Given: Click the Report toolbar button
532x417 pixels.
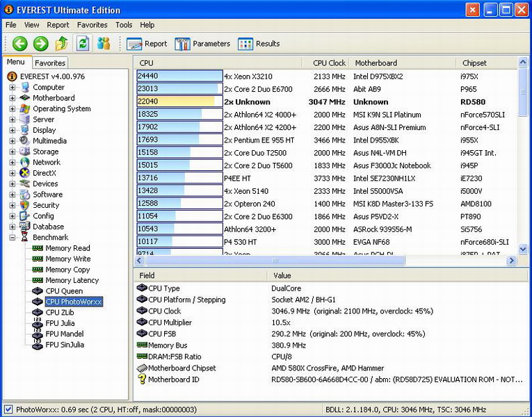Looking at the screenshot, I should tap(147, 44).
